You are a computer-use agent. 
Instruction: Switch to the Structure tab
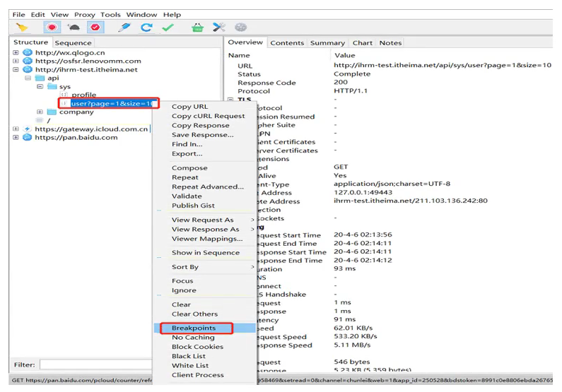coord(30,42)
